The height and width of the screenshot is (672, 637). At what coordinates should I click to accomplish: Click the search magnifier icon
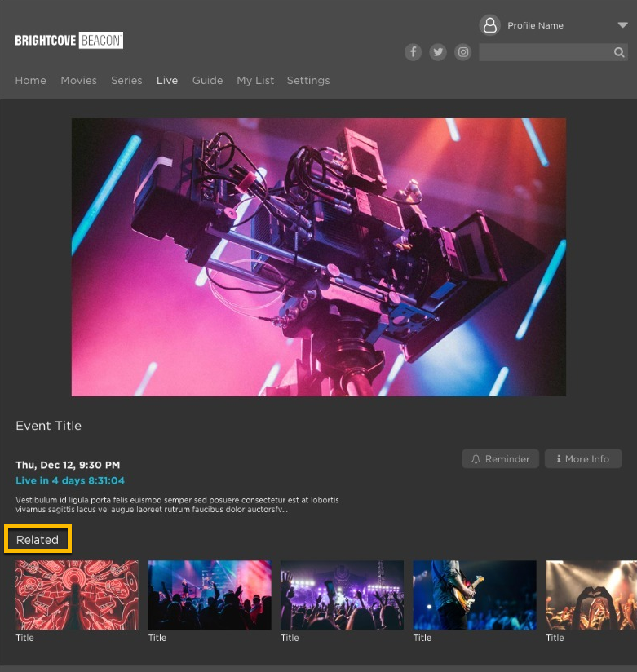tap(619, 52)
